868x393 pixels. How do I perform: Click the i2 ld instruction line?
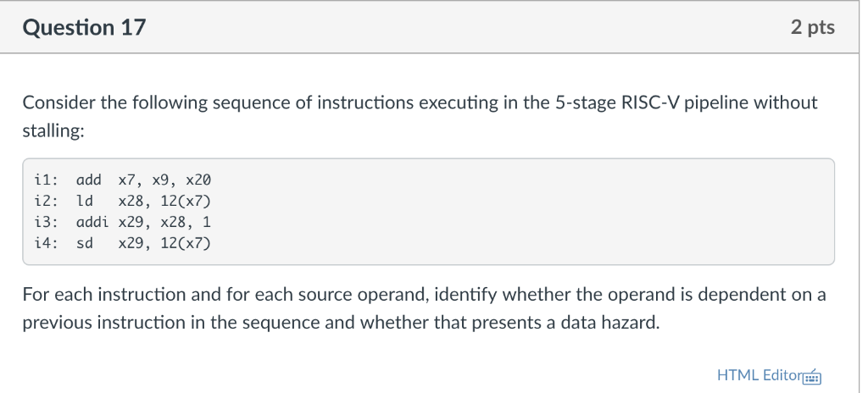(123, 201)
